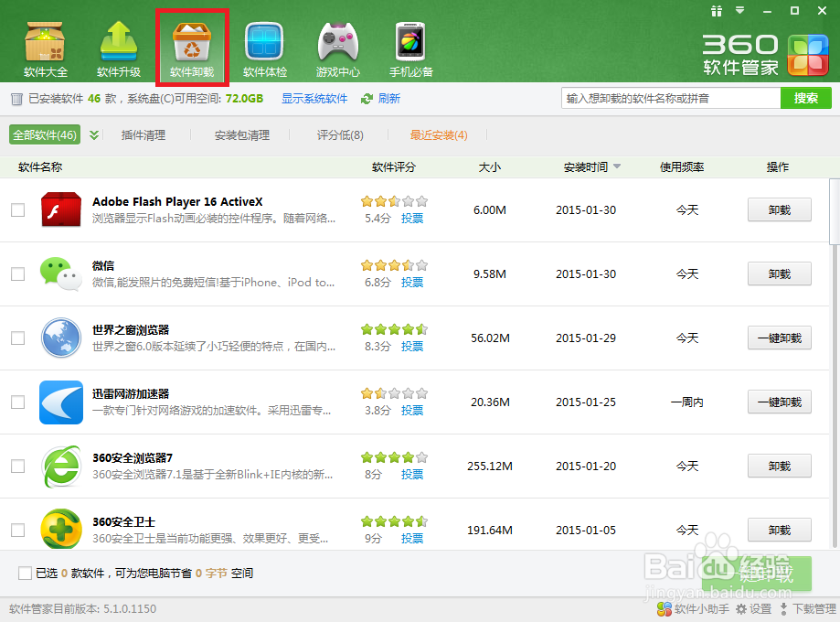Tick the checkbox for 世界之窗浏览器
This screenshot has height=622, width=840.
click(18, 338)
